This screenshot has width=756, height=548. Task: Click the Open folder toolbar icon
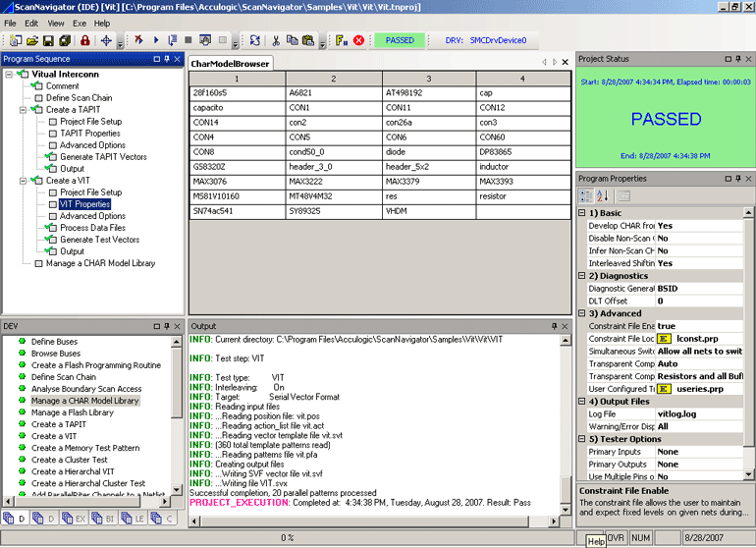click(31, 40)
